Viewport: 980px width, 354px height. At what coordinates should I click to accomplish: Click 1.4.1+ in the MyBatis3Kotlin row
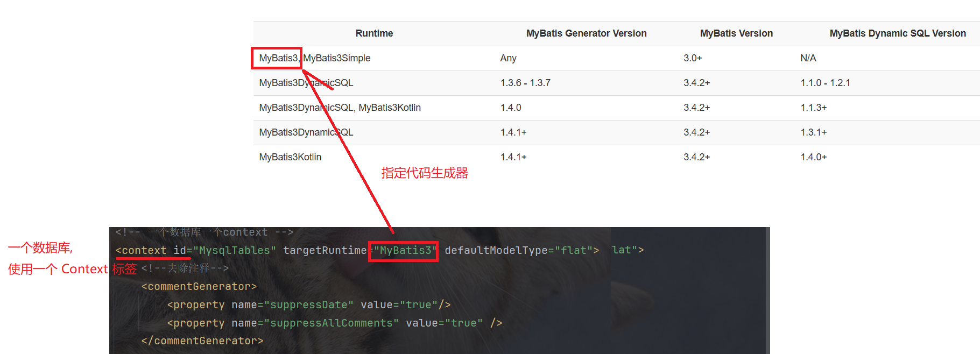(x=513, y=157)
